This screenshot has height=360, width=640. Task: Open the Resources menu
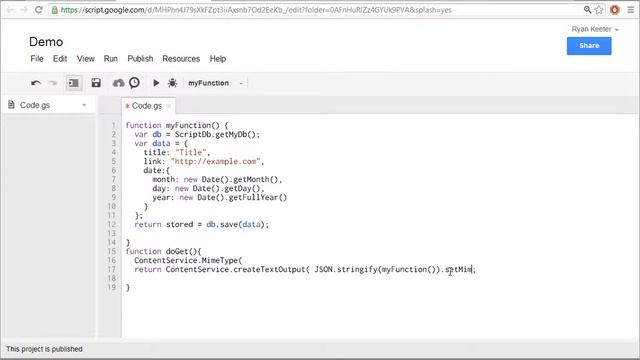click(x=181, y=59)
